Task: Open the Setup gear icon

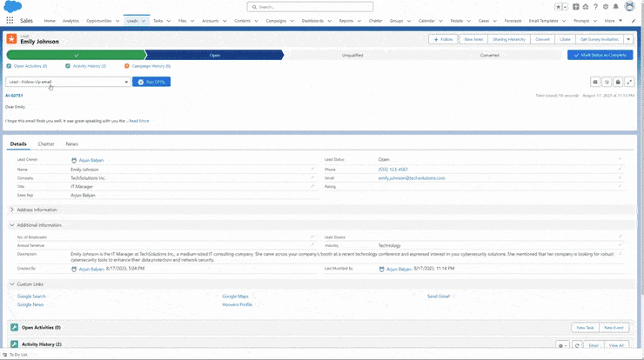Action: [606, 7]
